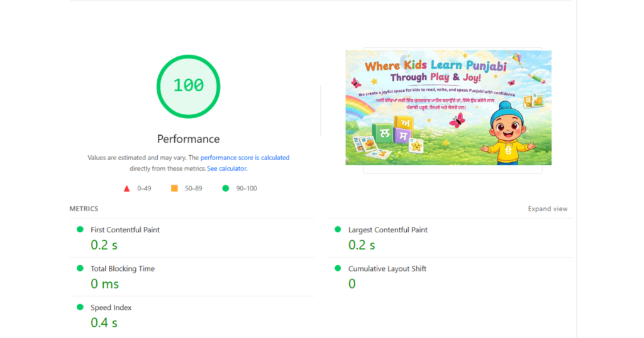Viewport: 644px width, 338px height.
Task: Select the First Contentful Paint metric label
Action: (x=125, y=230)
